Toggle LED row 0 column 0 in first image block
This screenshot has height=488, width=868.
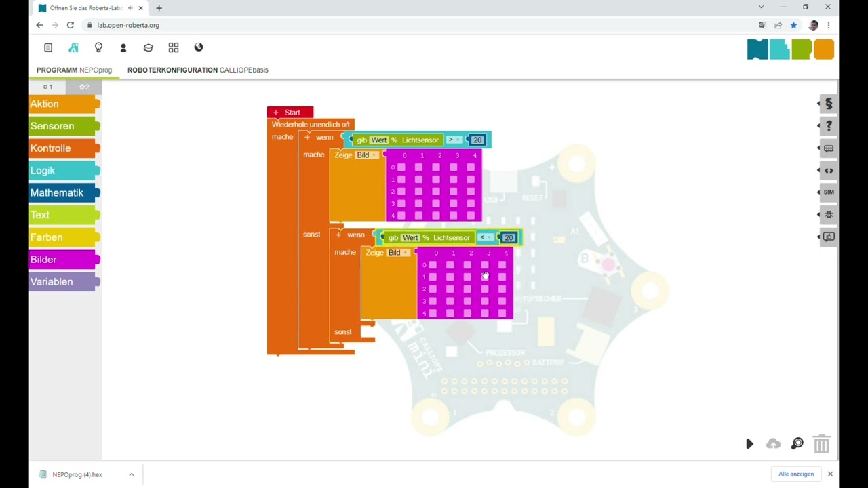(401, 167)
